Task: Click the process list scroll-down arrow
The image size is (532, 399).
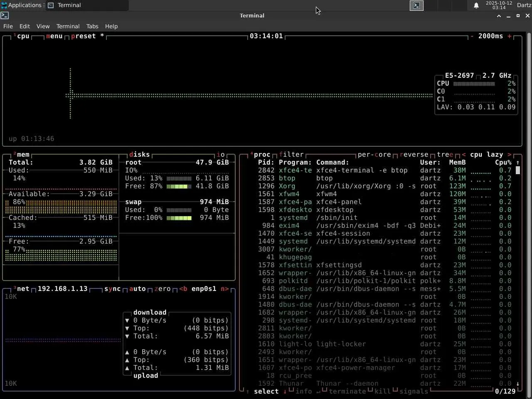Action: coord(517,384)
